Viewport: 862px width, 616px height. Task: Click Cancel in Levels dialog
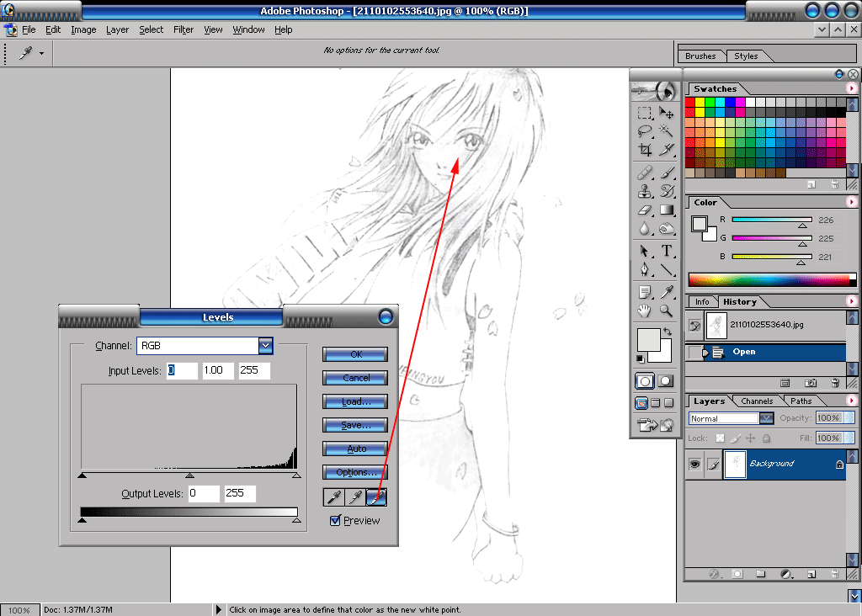(x=356, y=378)
